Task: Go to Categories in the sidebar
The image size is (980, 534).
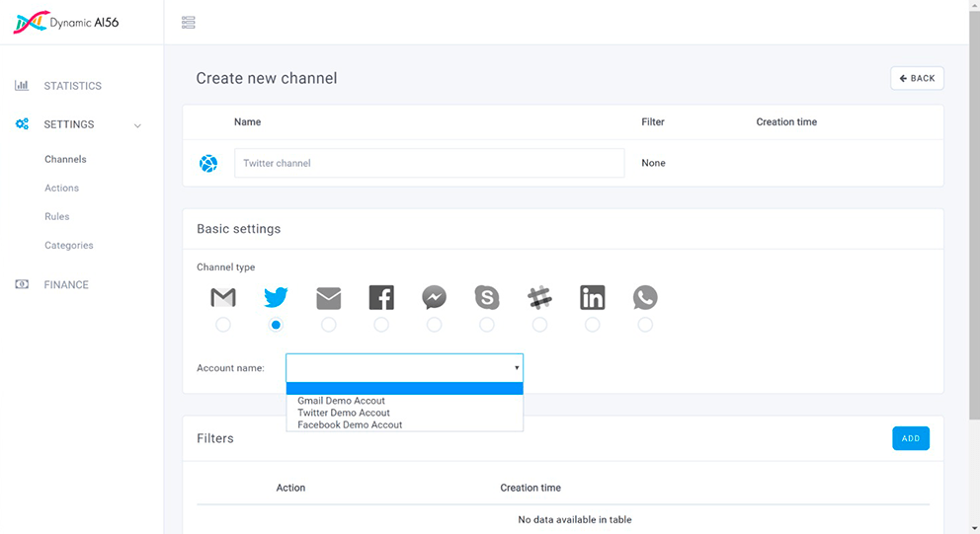Action: [69, 245]
